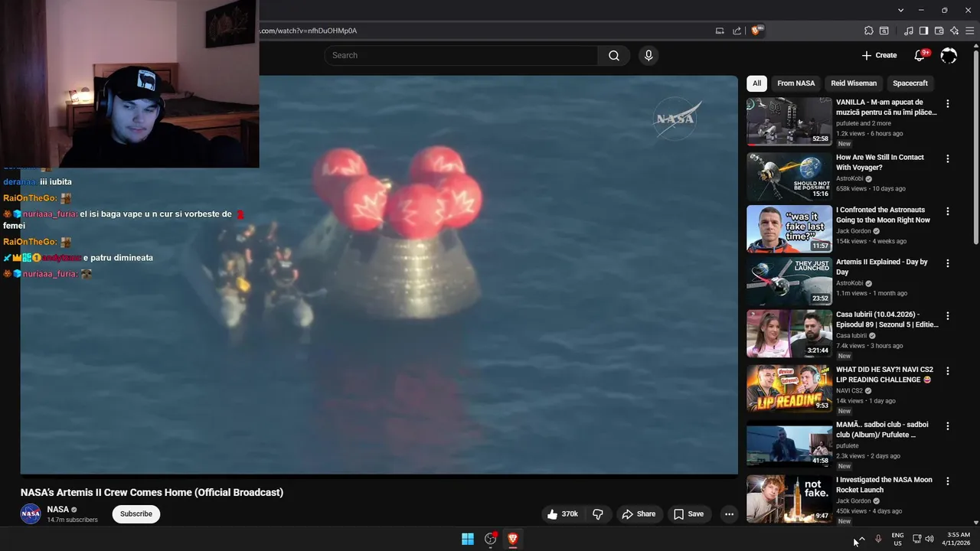This screenshot has width=980, height=551.
Task: Open LIP READING CHALLENGE thumbnail
Action: (789, 389)
